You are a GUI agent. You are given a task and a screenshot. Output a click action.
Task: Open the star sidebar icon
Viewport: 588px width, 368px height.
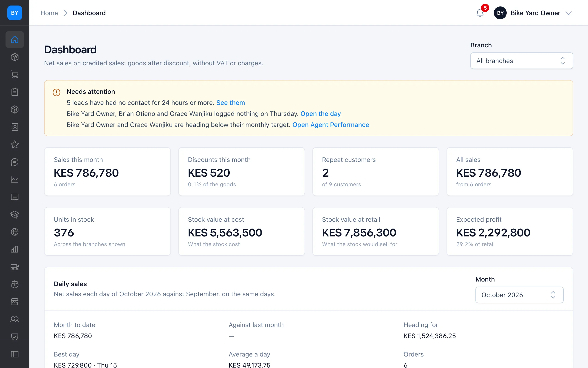[x=14, y=145]
